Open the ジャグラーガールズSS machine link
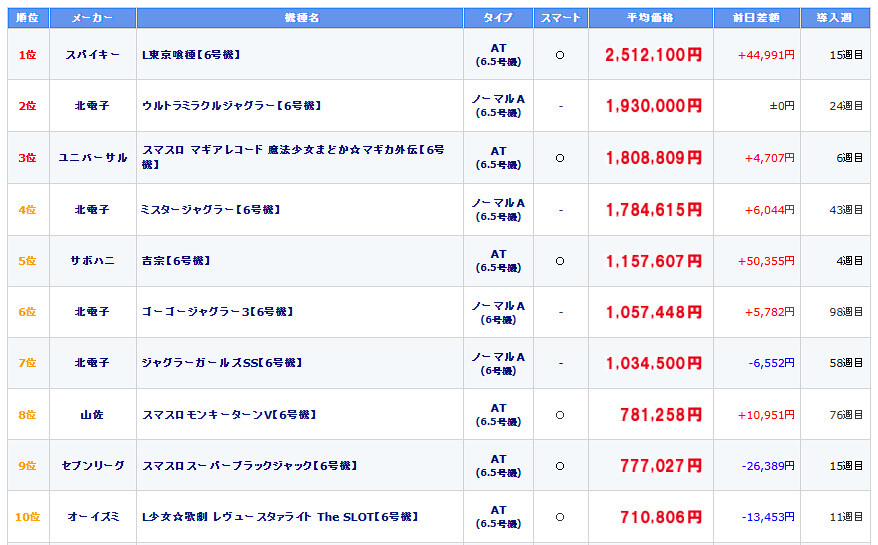This screenshot has height=545, width=878. pyautogui.click(x=222, y=363)
